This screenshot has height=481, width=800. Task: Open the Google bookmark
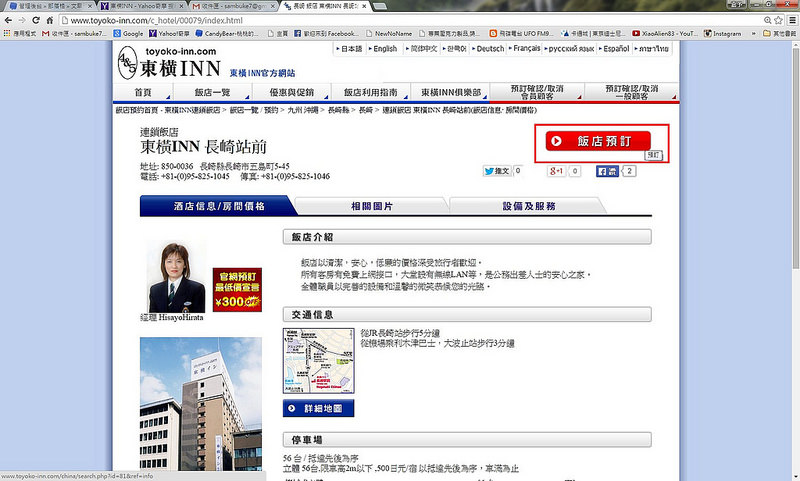pyautogui.click(x=128, y=33)
